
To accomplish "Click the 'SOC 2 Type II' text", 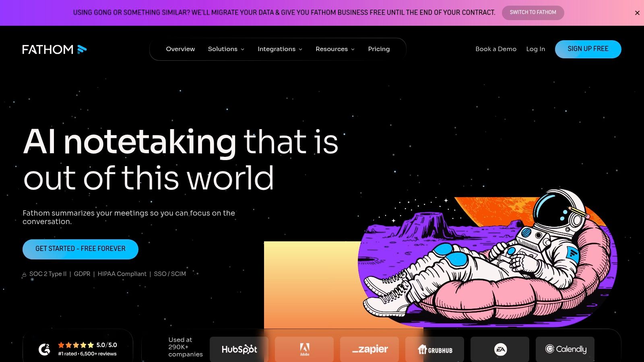I will pyautogui.click(x=48, y=274).
